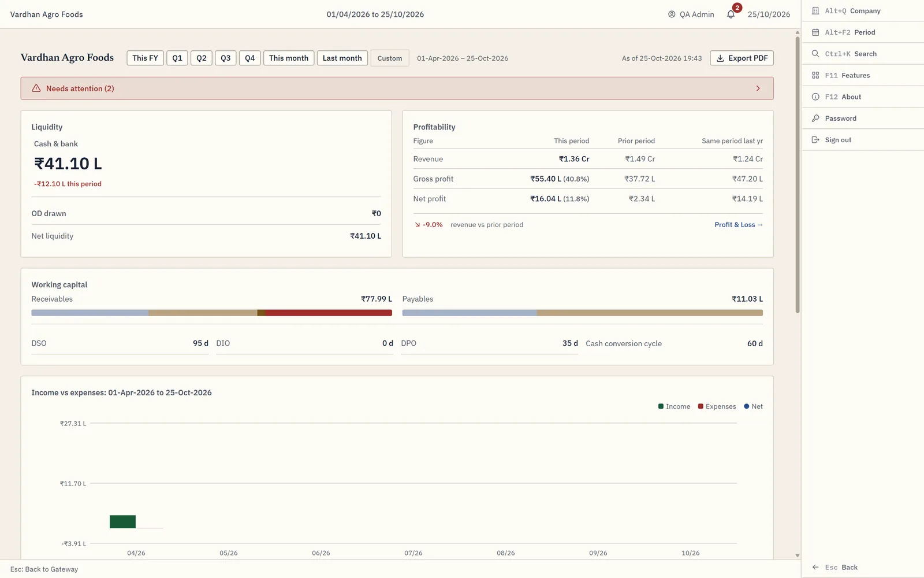Select the This FY period tab
924x578 pixels.
tap(145, 58)
